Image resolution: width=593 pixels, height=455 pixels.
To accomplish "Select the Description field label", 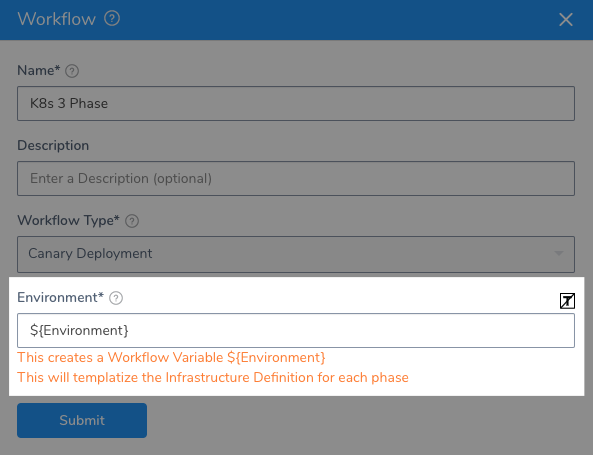I will tap(53, 146).
